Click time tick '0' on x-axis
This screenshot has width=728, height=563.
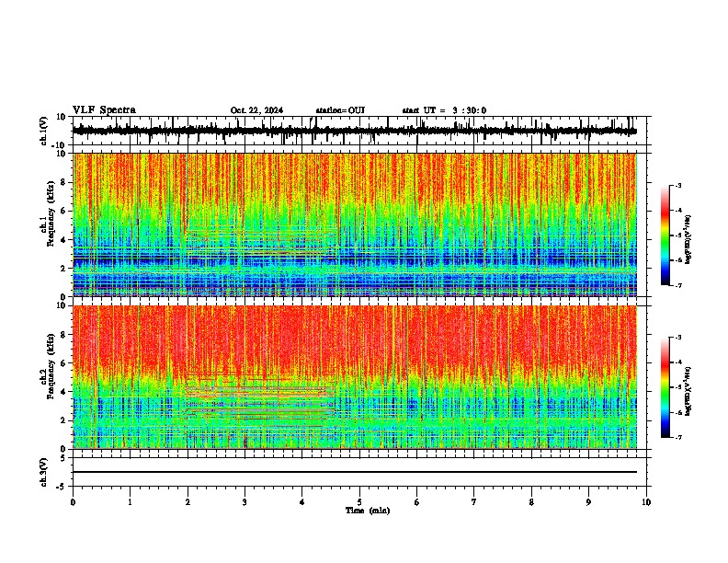point(73,502)
